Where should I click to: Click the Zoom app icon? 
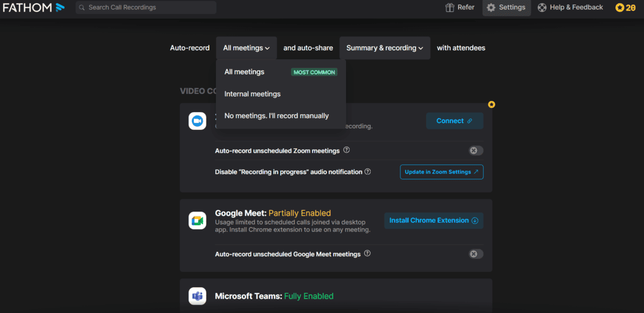(x=197, y=121)
